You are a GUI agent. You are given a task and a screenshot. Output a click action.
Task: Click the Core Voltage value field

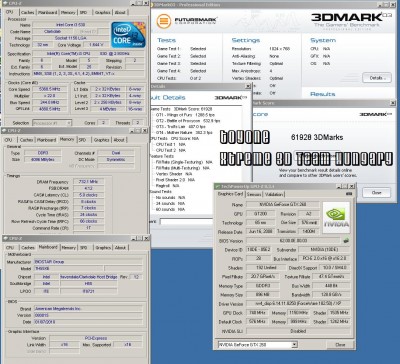point(96,45)
